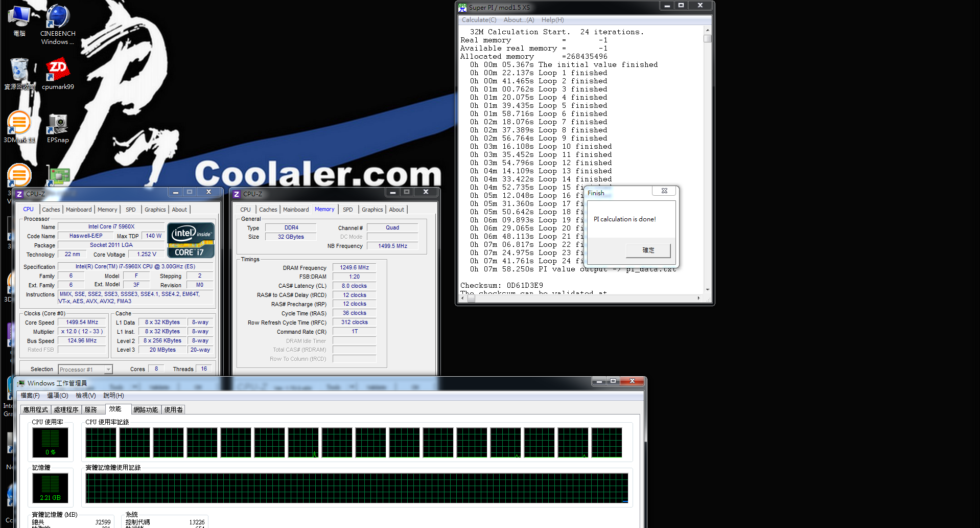Switch to Caches tab in left CPU-Z

(51, 210)
